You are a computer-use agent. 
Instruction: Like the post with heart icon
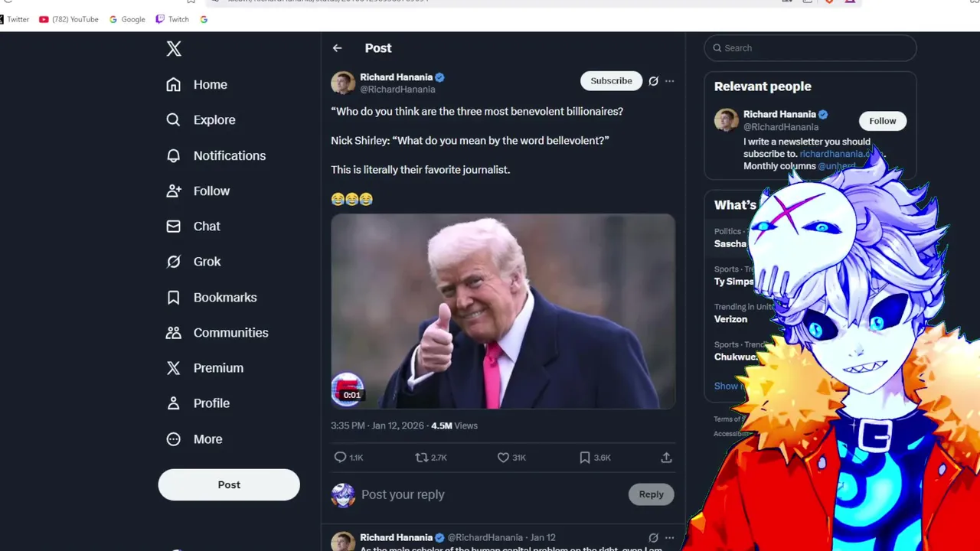[x=503, y=457]
